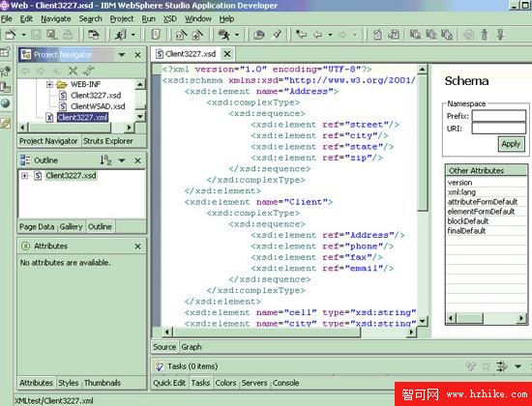This screenshot has height=406, width=532.
Task: Open the Run icon's dropdown arrow
Action: pyautogui.click(x=237, y=35)
